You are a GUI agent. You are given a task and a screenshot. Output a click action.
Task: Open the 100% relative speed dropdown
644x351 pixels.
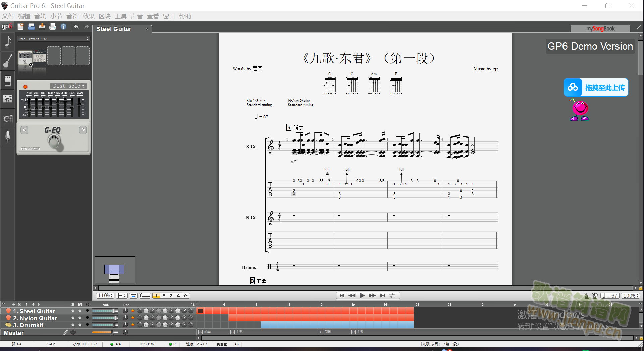(631, 296)
